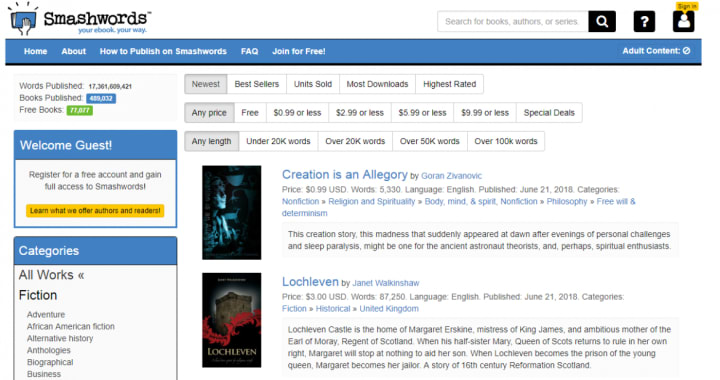Open the question mark help icon
Viewport: 720px width, 380px height.
[x=644, y=22]
